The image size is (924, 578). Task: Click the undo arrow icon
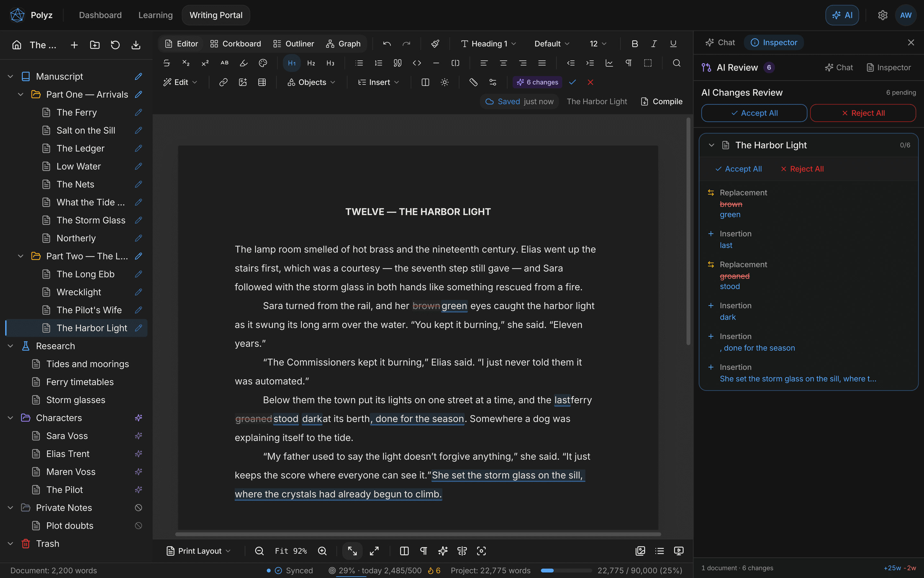[x=387, y=44]
